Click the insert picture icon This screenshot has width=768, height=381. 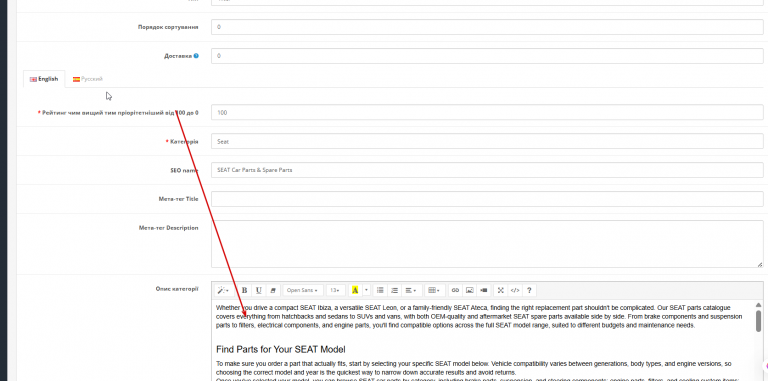click(469, 290)
